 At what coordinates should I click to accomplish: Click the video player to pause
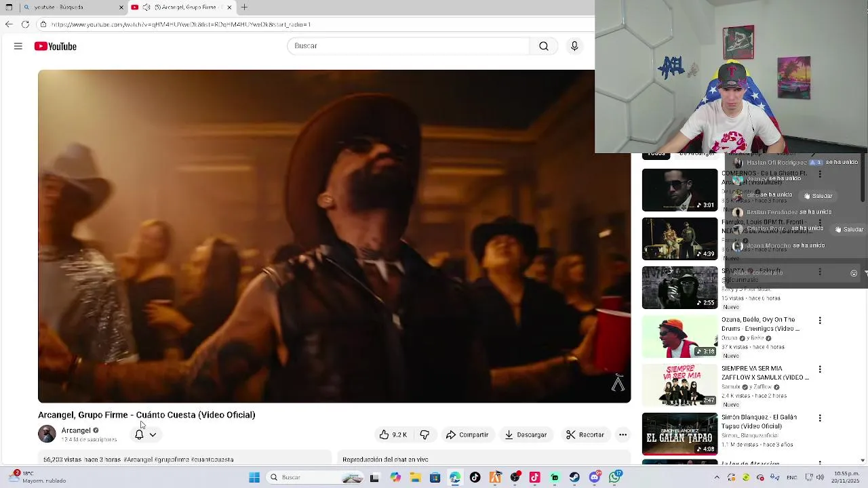pos(334,236)
